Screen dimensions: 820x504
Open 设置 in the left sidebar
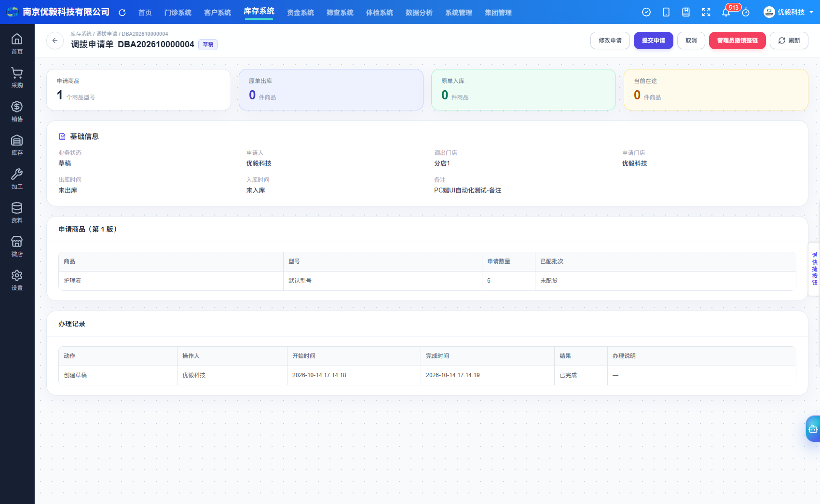[17, 280]
